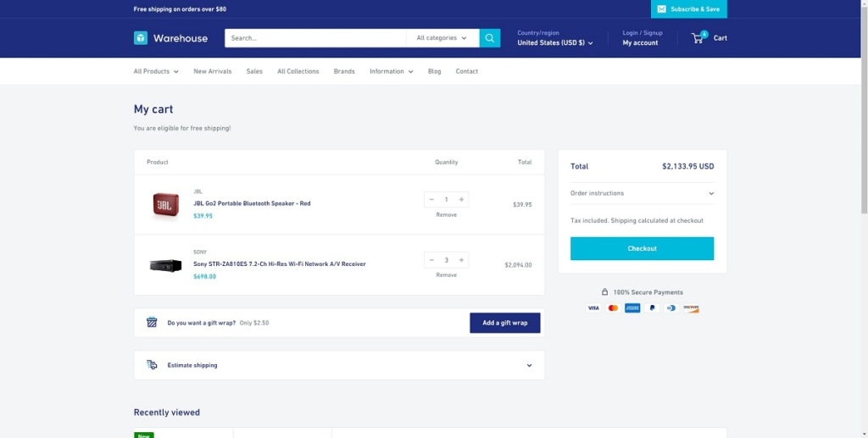The height and width of the screenshot is (438, 868).
Task: Click the Add a gift wrap button
Action: click(504, 323)
